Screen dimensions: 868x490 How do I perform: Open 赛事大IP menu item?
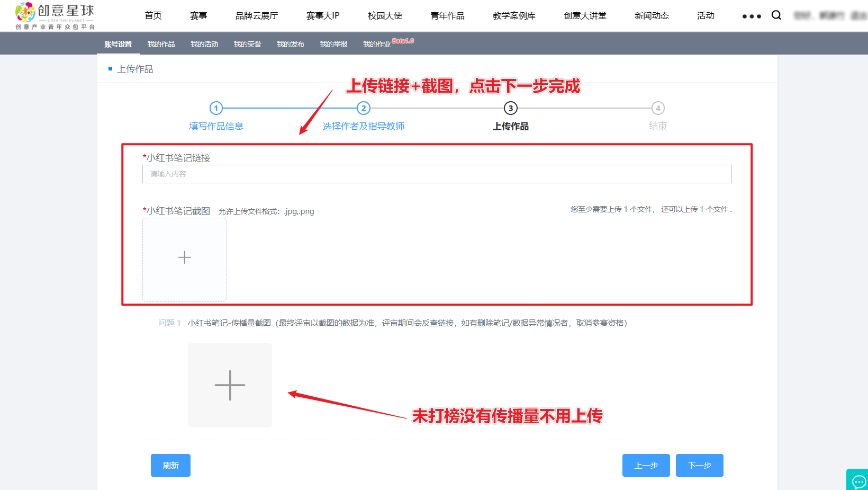click(x=323, y=16)
